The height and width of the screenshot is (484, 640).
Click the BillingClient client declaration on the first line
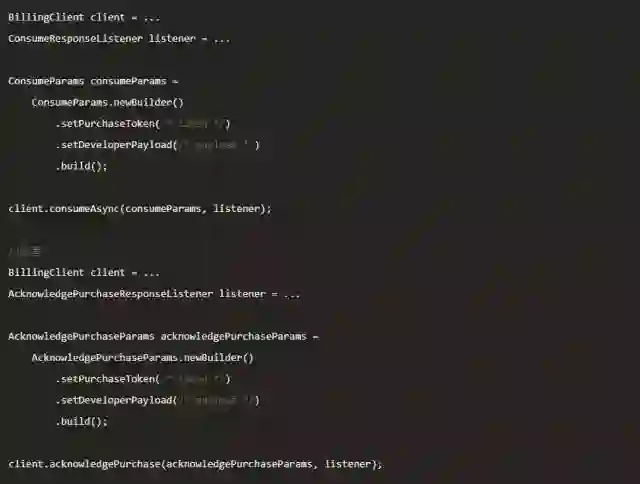84,18
